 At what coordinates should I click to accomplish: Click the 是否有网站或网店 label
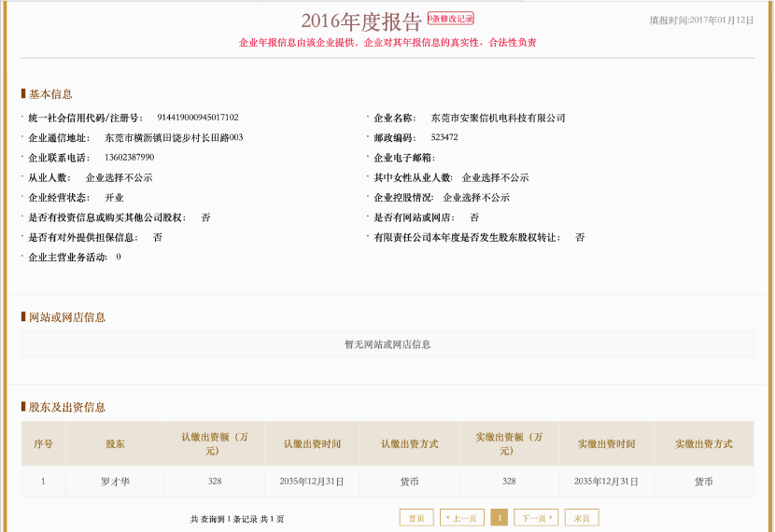[x=415, y=217]
